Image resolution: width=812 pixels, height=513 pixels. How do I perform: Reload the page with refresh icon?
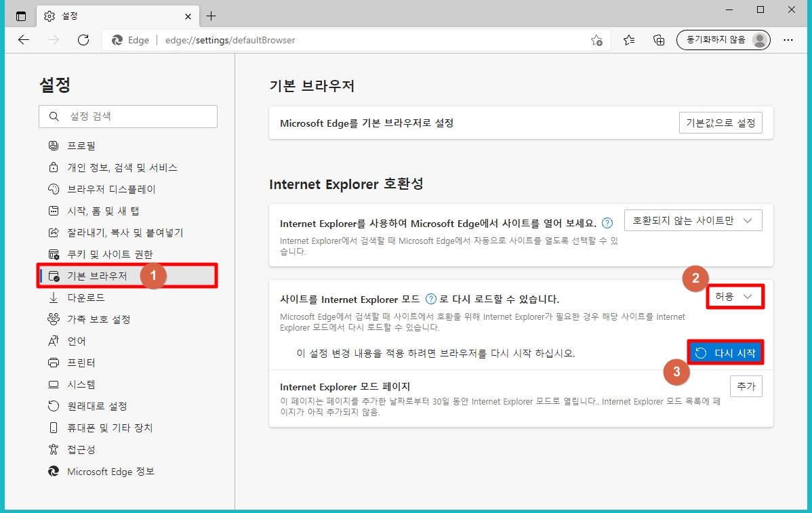pyautogui.click(x=83, y=40)
